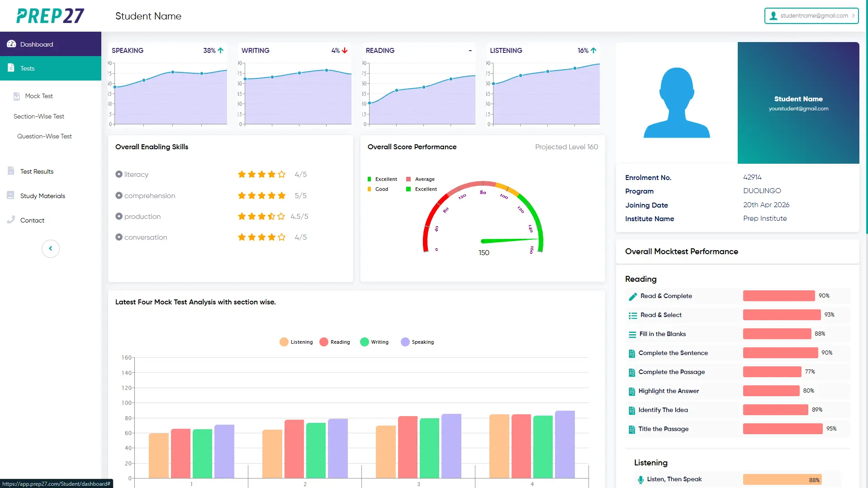The height and width of the screenshot is (488, 868).
Task: Click the user icon in the account field
Action: (x=773, y=15)
